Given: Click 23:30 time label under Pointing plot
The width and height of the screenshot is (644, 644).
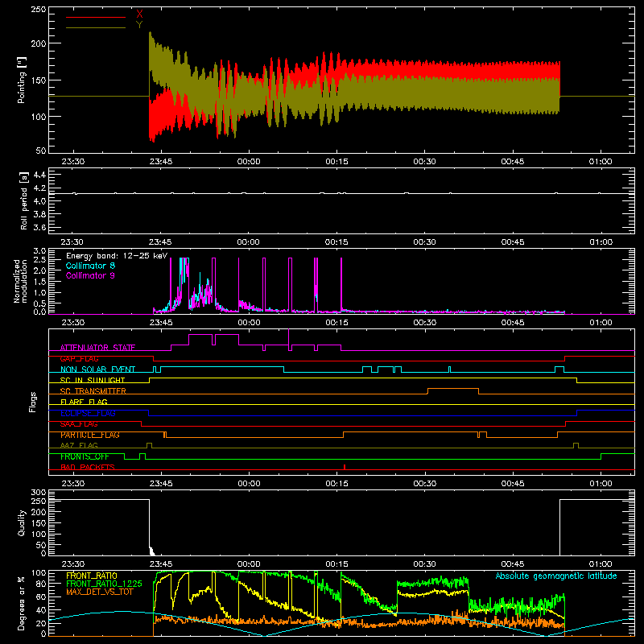Looking at the screenshot, I should pos(73,162).
